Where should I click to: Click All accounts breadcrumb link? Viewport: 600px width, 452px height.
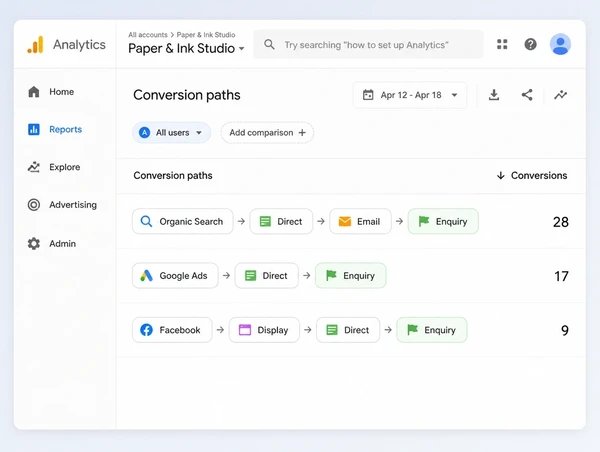click(148, 35)
